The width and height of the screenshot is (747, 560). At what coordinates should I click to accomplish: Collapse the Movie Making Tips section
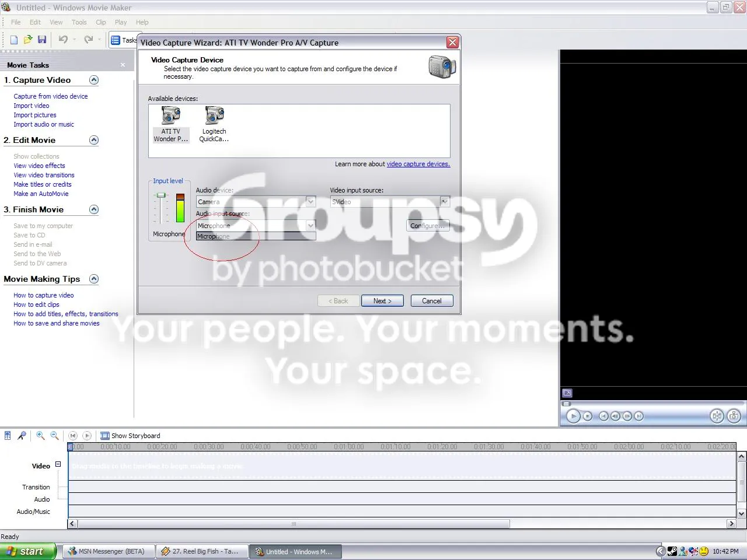pyautogui.click(x=94, y=279)
